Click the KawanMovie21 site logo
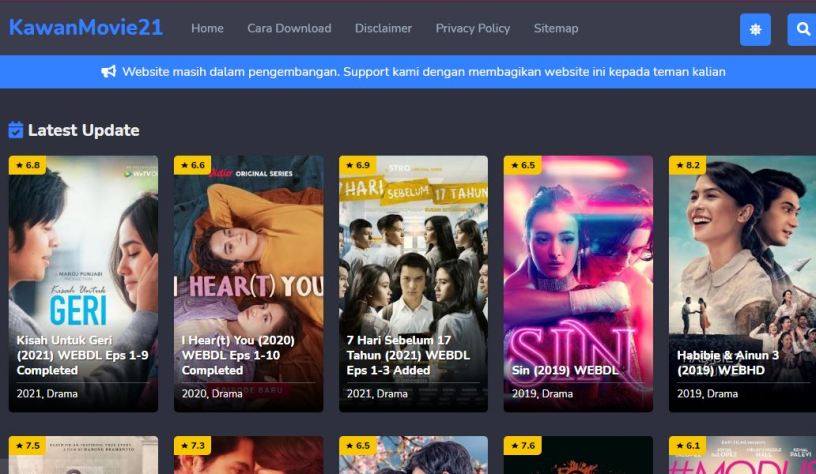816x474 pixels. click(x=86, y=28)
